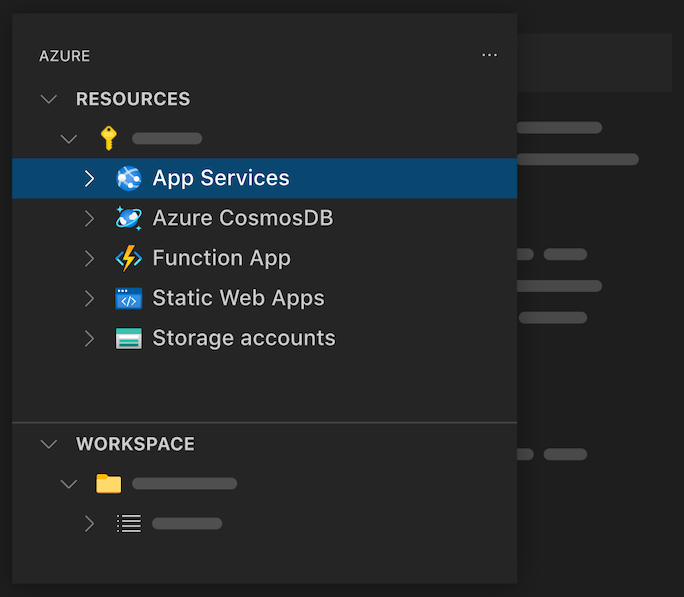
Task: Collapse the workspace folder chevron
Action: [68, 484]
